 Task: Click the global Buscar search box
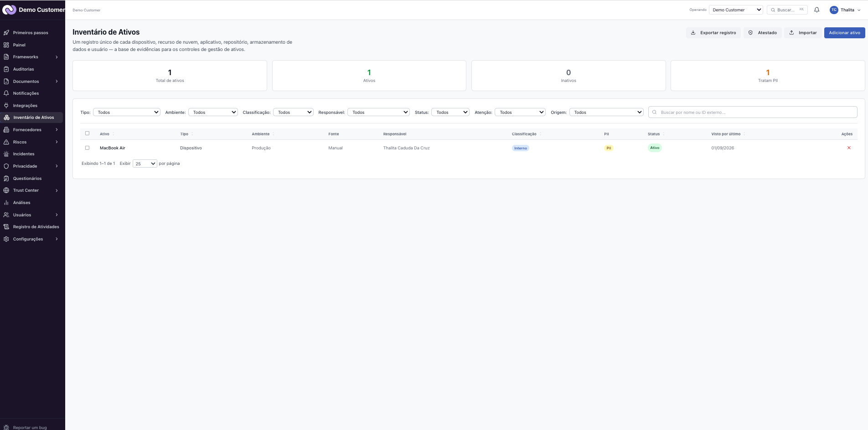coord(787,10)
